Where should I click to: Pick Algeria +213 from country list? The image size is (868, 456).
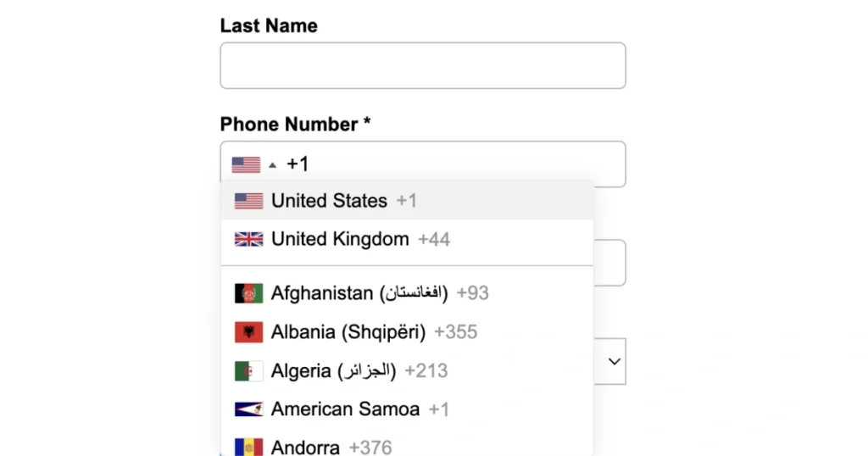(359, 371)
